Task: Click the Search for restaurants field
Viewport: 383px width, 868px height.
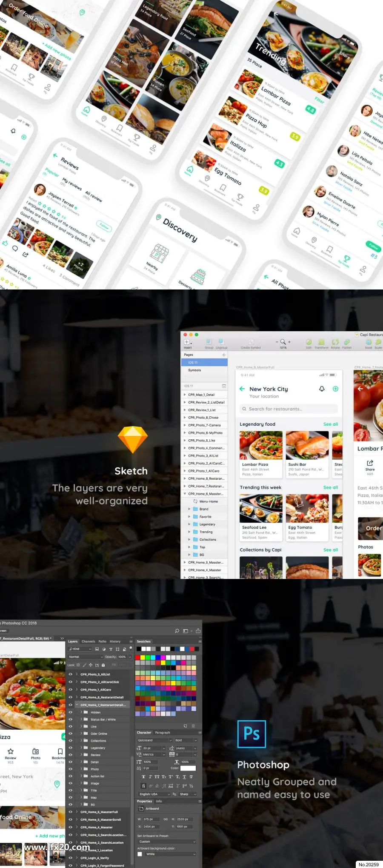Action: coord(289,409)
